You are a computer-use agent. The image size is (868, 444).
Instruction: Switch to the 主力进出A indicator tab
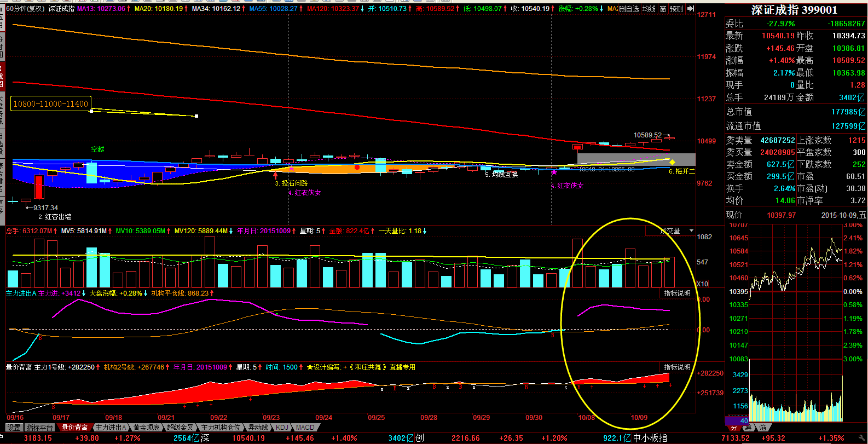[111, 428]
